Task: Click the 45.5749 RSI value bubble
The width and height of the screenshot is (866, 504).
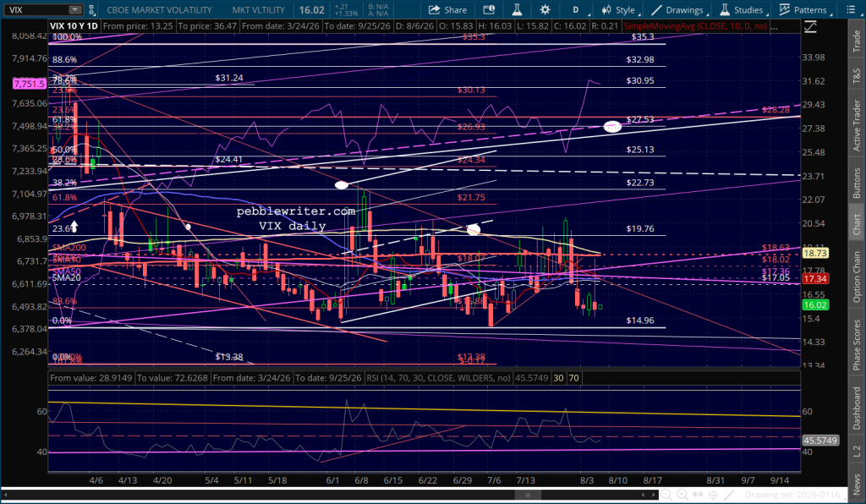Action: pos(820,441)
